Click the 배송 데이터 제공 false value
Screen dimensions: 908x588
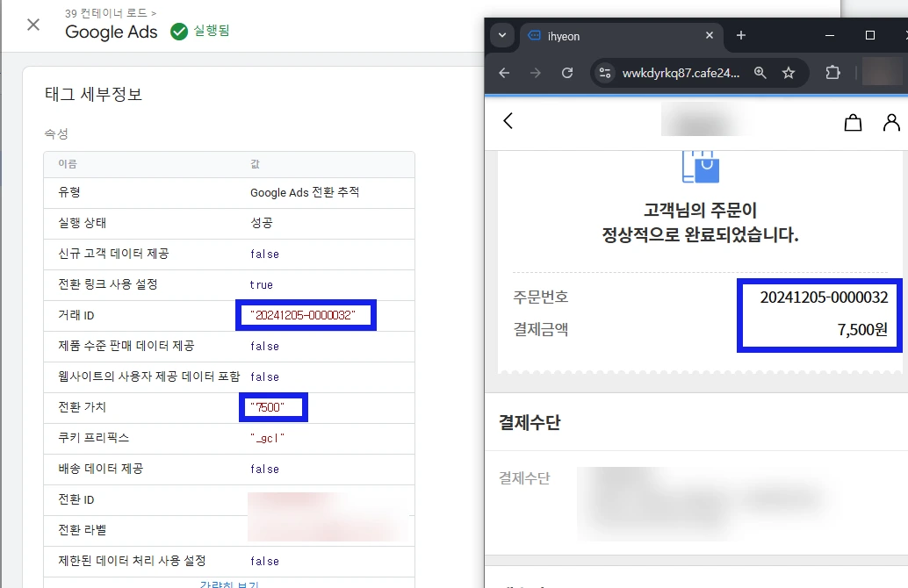click(264, 470)
